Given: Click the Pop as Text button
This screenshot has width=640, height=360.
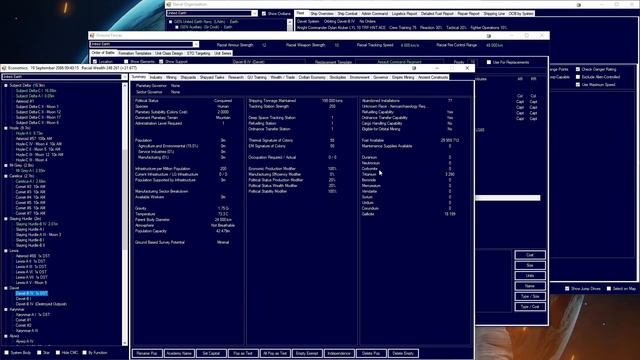Looking at the screenshot, I should pos(243,353).
